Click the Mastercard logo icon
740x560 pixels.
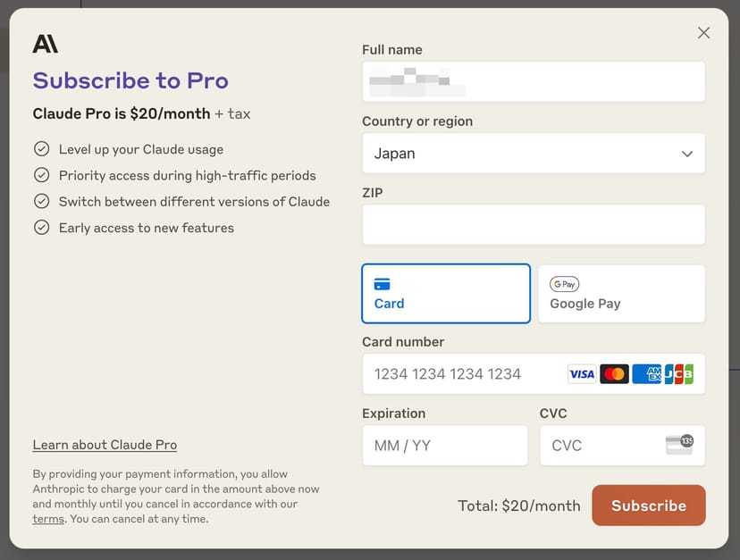point(614,374)
